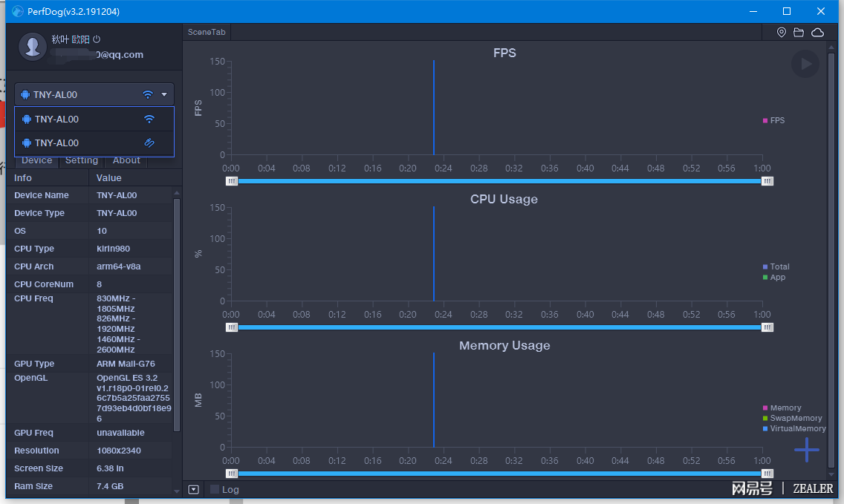Start recording with the play button
This screenshot has height=504, width=844.
coord(805,64)
